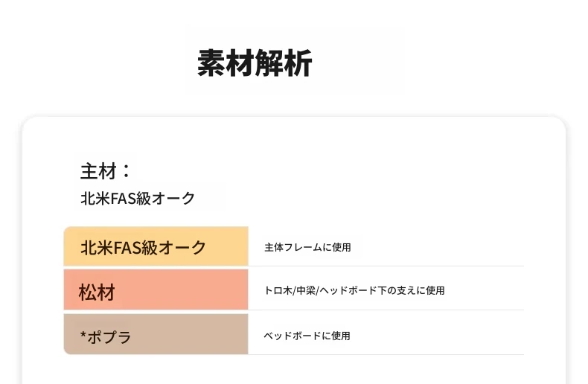Image resolution: width=588 pixels, height=384 pixels.
Task: Select the ポプラ label in the beige cell
Action: pos(110,337)
